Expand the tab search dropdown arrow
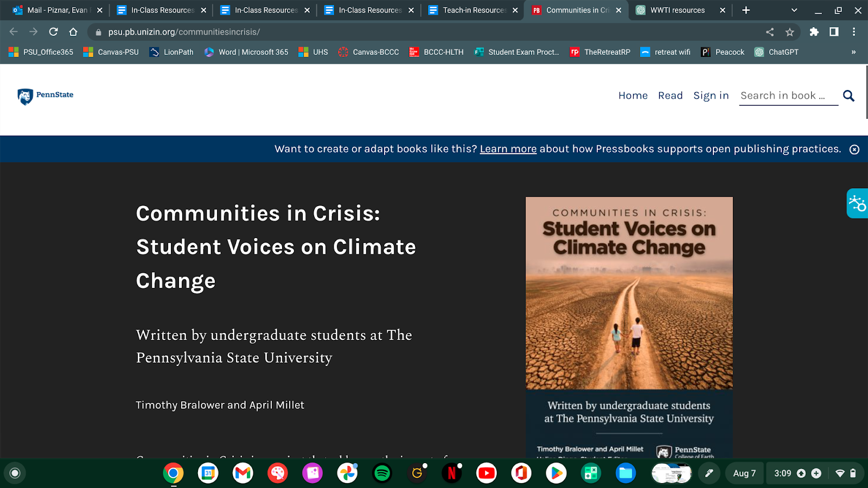The image size is (868, 488). tap(794, 10)
